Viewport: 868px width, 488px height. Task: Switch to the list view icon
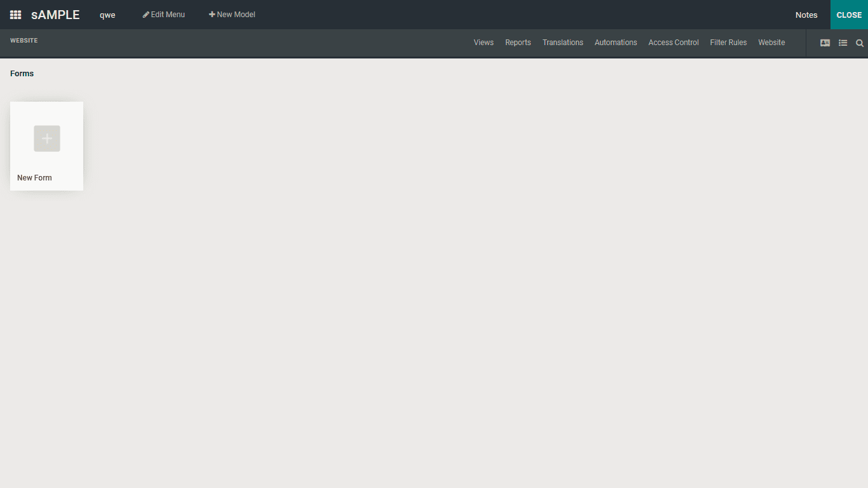tap(843, 43)
